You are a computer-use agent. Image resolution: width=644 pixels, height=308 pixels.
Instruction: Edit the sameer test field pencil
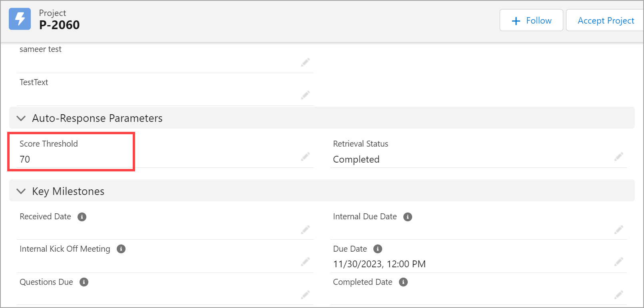(x=305, y=62)
